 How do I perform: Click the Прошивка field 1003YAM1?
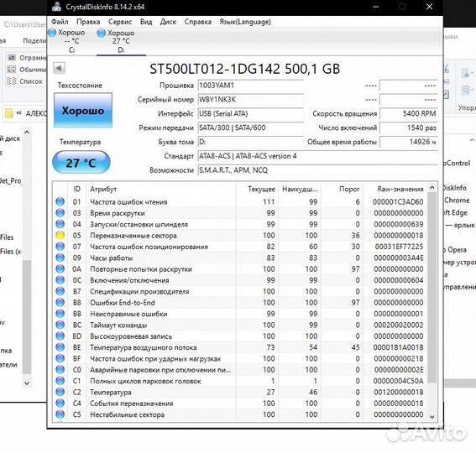pyautogui.click(x=250, y=86)
